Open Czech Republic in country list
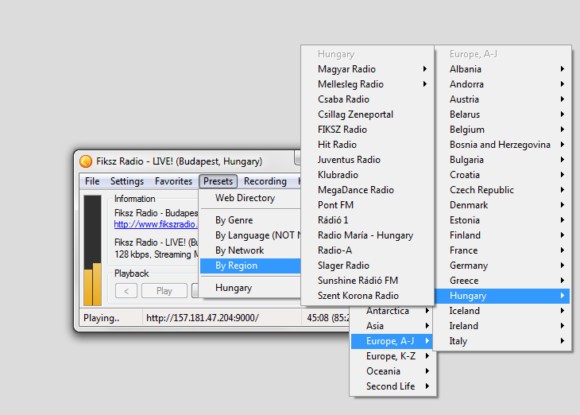 click(503, 190)
